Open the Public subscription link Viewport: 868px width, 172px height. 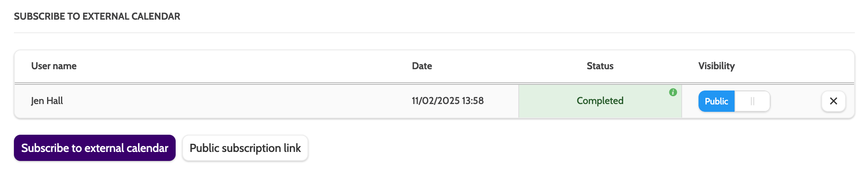click(245, 148)
